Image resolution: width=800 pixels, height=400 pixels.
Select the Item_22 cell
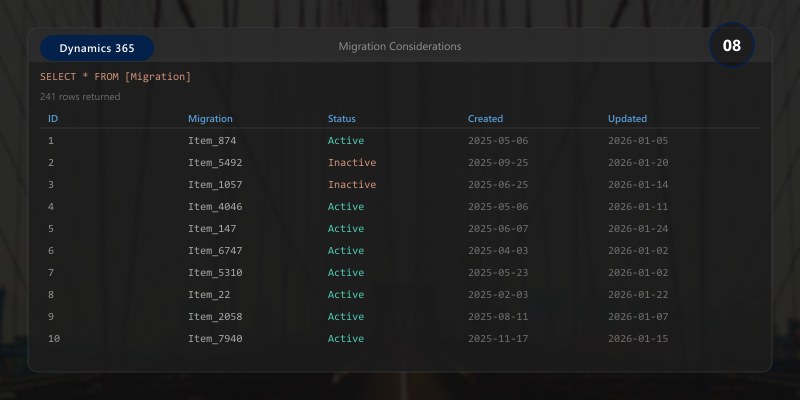point(209,294)
